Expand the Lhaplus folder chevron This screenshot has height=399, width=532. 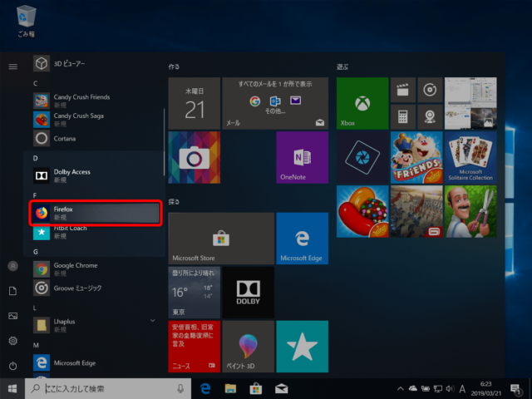tap(153, 321)
